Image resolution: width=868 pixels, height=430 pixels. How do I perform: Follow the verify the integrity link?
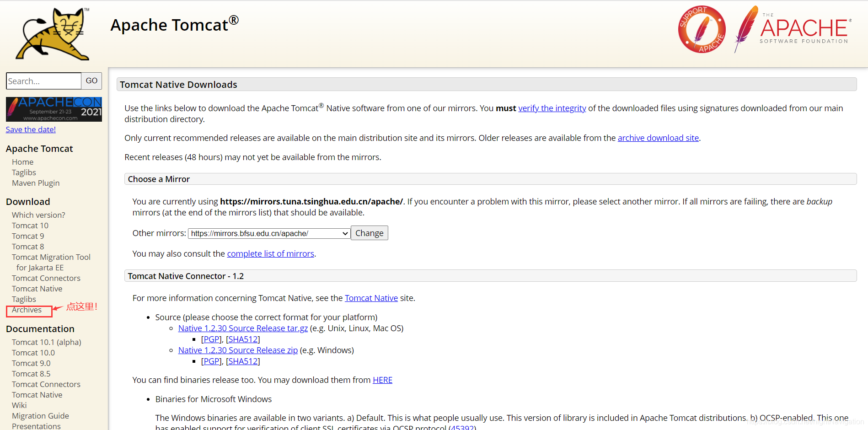552,108
